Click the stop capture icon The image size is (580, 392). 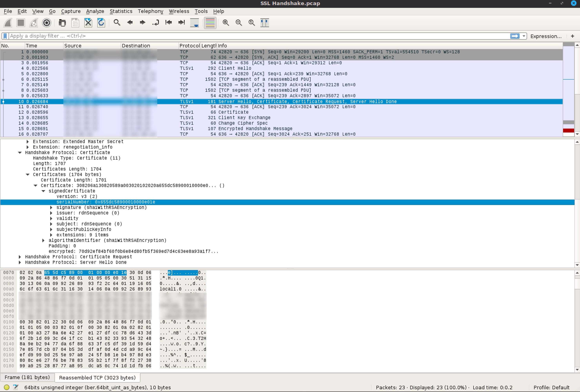tap(21, 22)
